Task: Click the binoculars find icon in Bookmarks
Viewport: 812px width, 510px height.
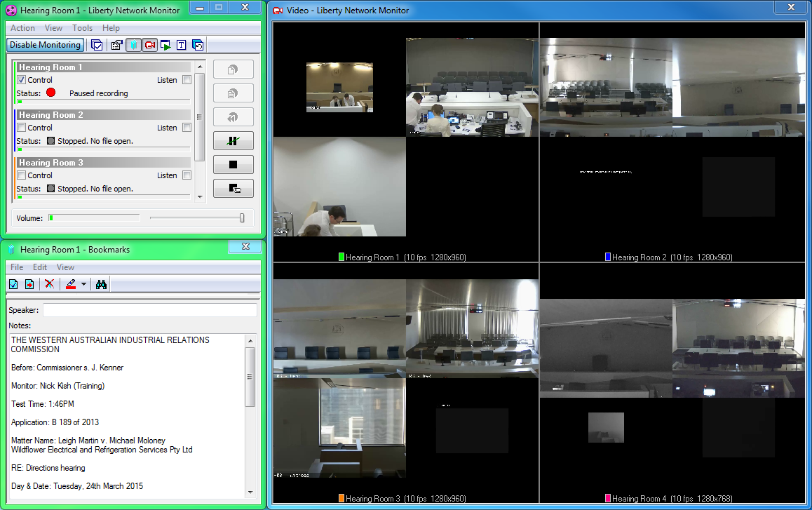Action: 101,284
